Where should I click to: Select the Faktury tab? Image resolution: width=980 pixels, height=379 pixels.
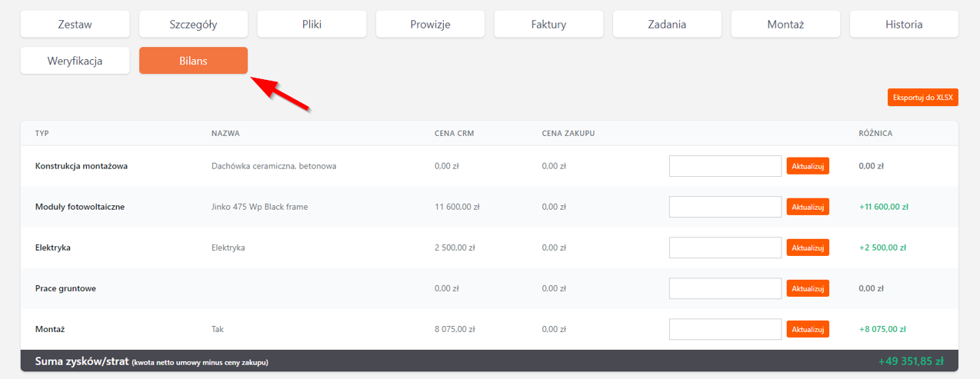tap(548, 24)
